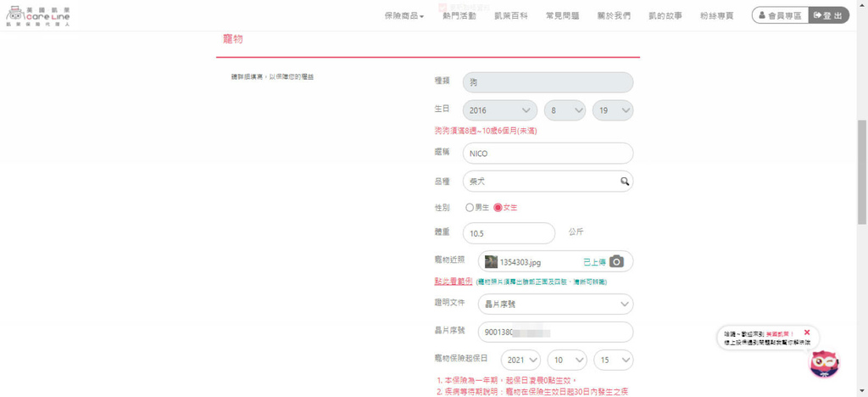
Task: Open the start day dropdown showing 15
Action: pos(614,360)
